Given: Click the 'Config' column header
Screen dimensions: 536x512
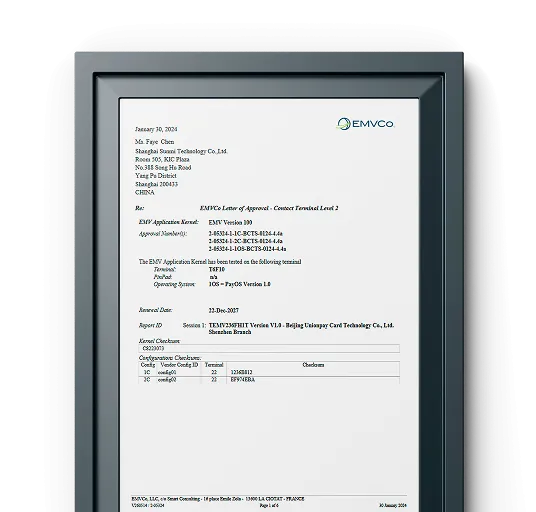Looking at the screenshot, I should click(148, 365).
